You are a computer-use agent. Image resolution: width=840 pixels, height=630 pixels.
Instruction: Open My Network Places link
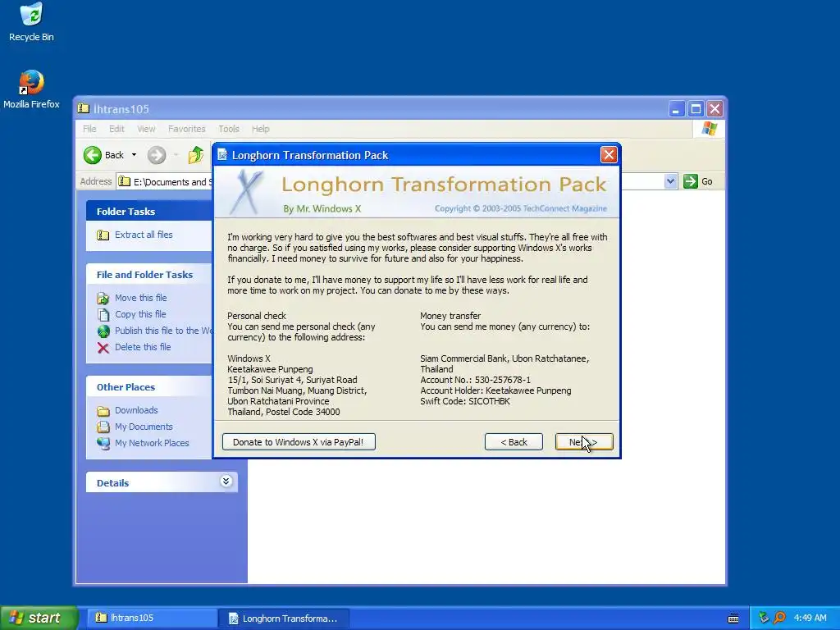[x=152, y=443]
